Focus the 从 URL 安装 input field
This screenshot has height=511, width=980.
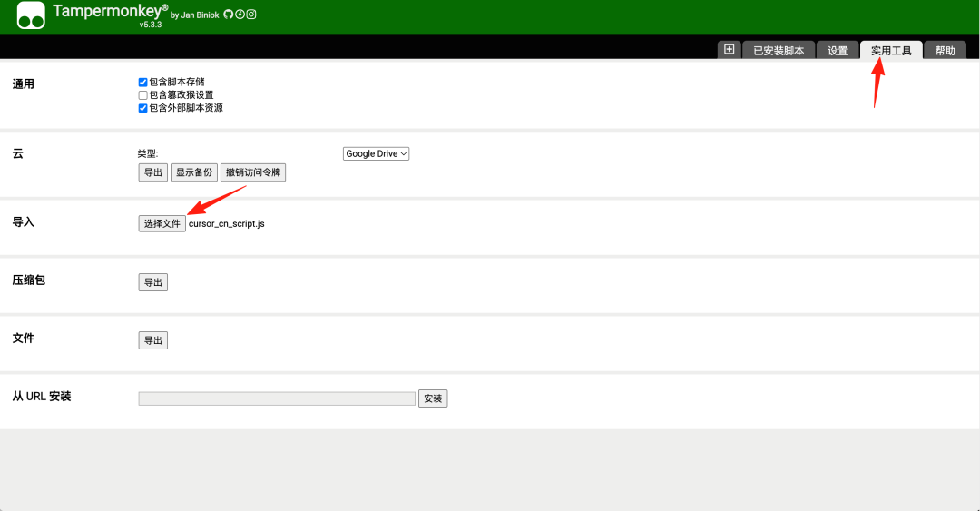pyautogui.click(x=277, y=398)
